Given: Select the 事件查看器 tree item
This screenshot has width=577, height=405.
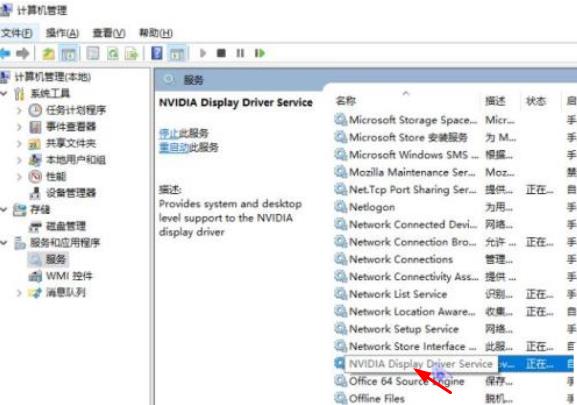Looking at the screenshot, I should [x=71, y=127].
